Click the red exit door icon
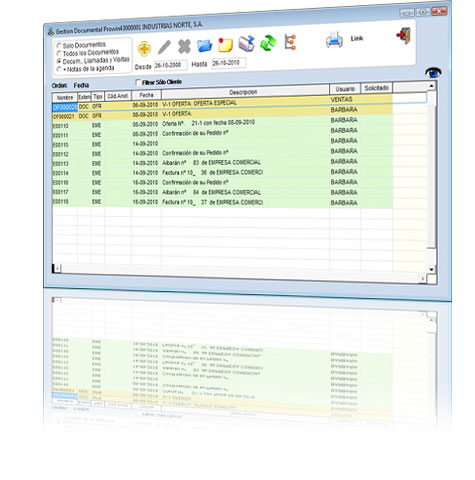The width and height of the screenshot is (475, 480). pos(403,36)
